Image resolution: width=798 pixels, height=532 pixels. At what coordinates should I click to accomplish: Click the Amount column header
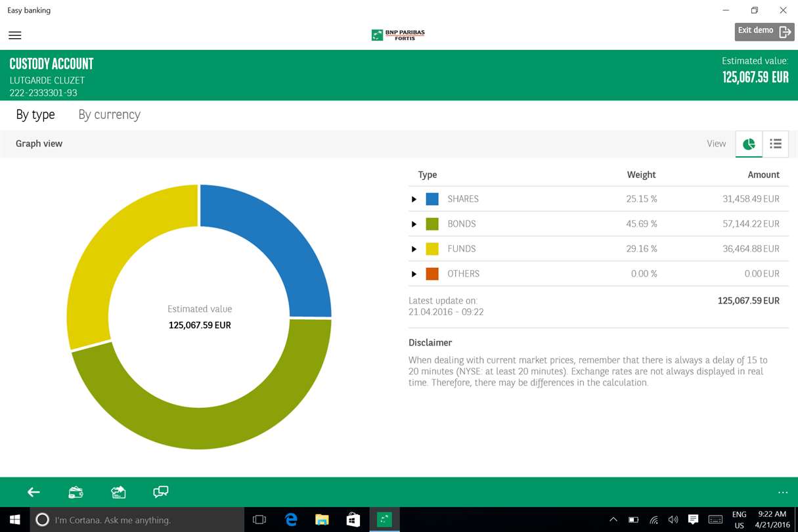(764, 175)
